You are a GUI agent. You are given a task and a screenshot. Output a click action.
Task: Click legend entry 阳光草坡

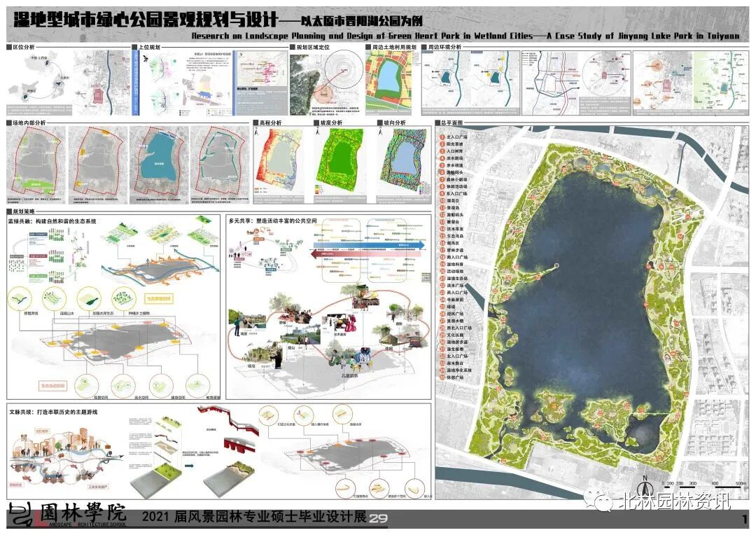tap(455, 144)
